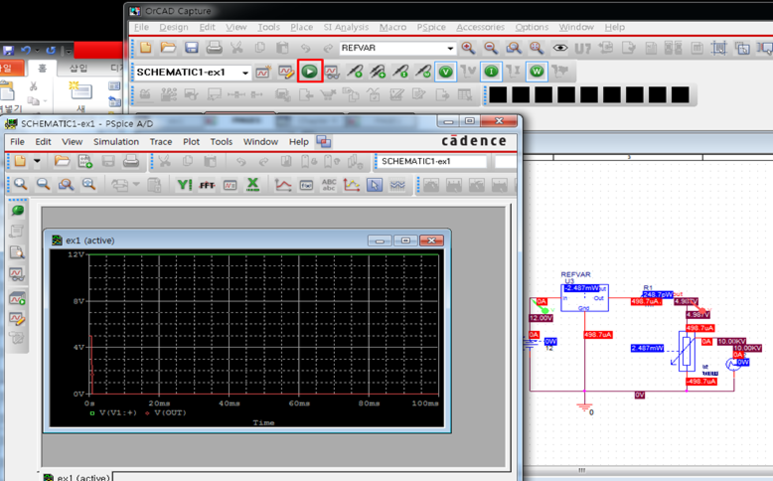773x481 pixels.
Task: Click Zoom Area icon in PSpice toolbar
Action: point(66,184)
